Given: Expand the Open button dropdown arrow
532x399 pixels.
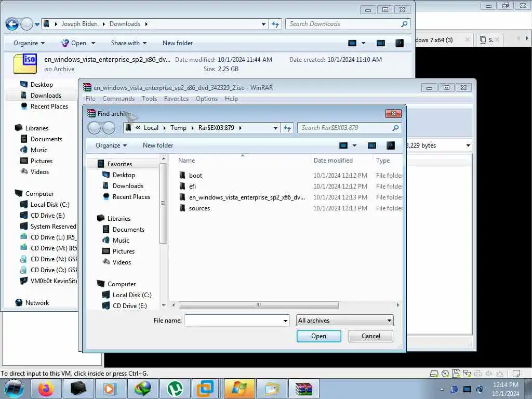Looking at the screenshot, I should 93,43.
